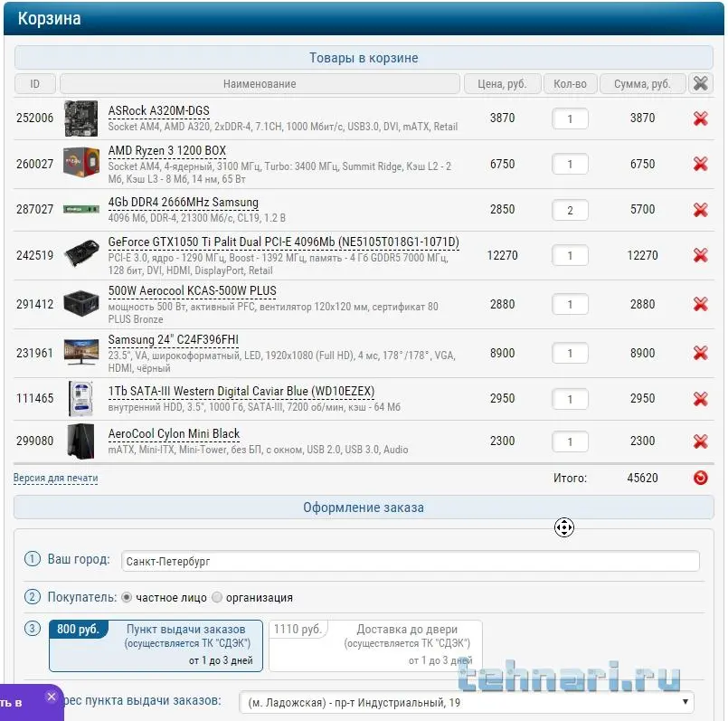Screen dimensions: 728x721
Task: Open the ASRock A320M-DGS product link
Action: [x=159, y=111]
